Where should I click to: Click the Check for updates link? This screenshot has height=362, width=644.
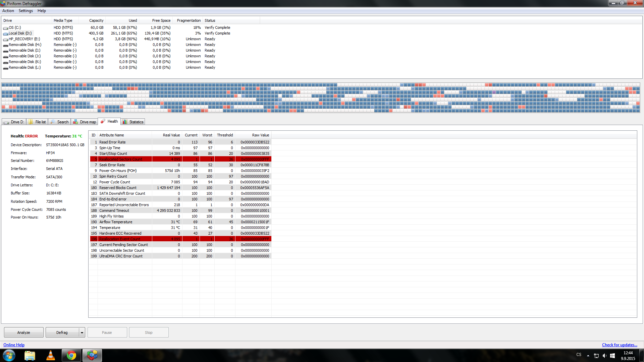[620, 345]
